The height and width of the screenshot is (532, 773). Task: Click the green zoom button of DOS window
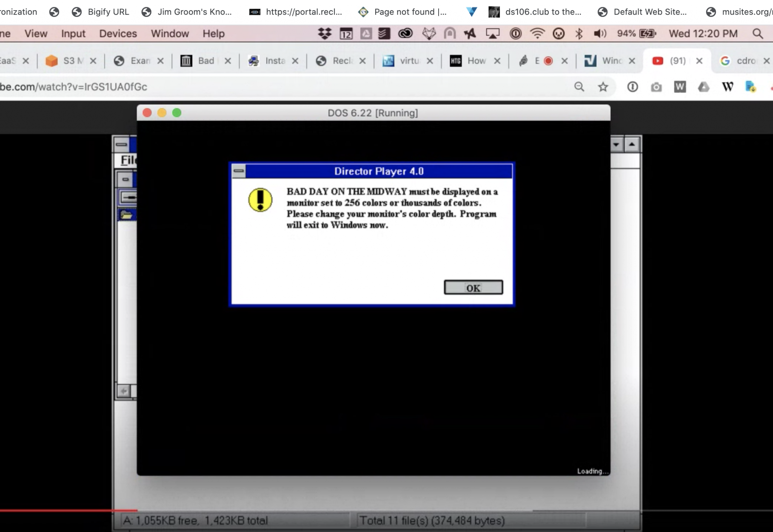coord(177,113)
